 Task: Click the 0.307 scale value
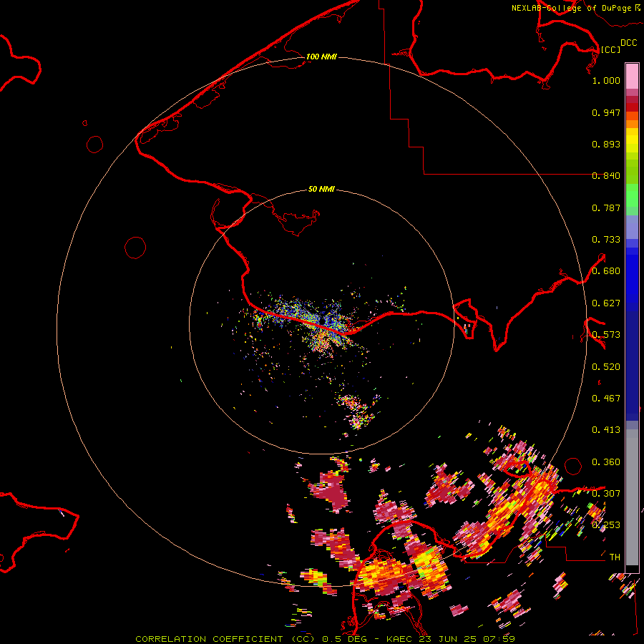[x=606, y=494]
